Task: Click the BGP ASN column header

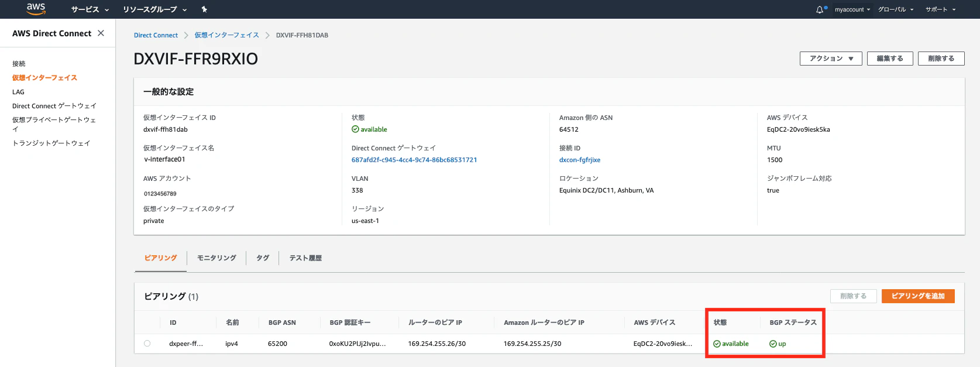Action: 282,323
